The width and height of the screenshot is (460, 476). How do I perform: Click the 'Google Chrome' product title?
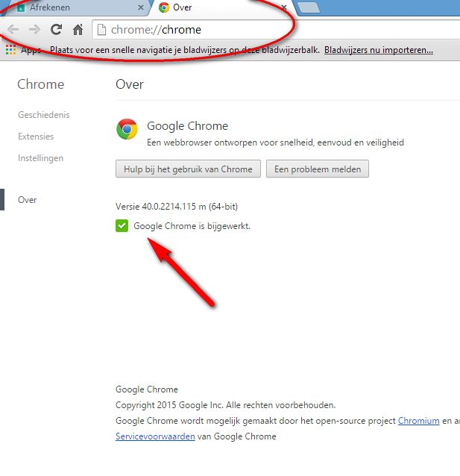tap(188, 126)
